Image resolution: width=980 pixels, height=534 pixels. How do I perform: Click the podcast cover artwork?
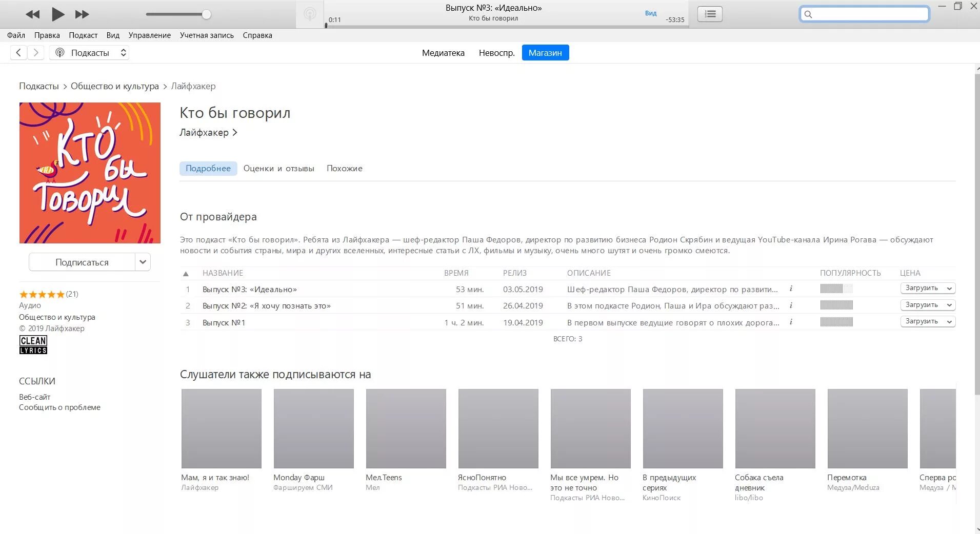(90, 173)
